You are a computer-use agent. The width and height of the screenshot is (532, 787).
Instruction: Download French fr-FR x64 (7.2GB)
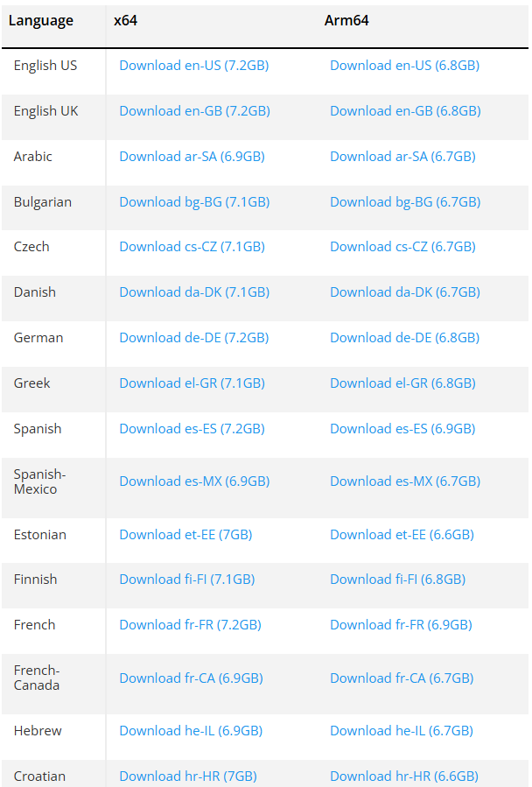pos(190,625)
